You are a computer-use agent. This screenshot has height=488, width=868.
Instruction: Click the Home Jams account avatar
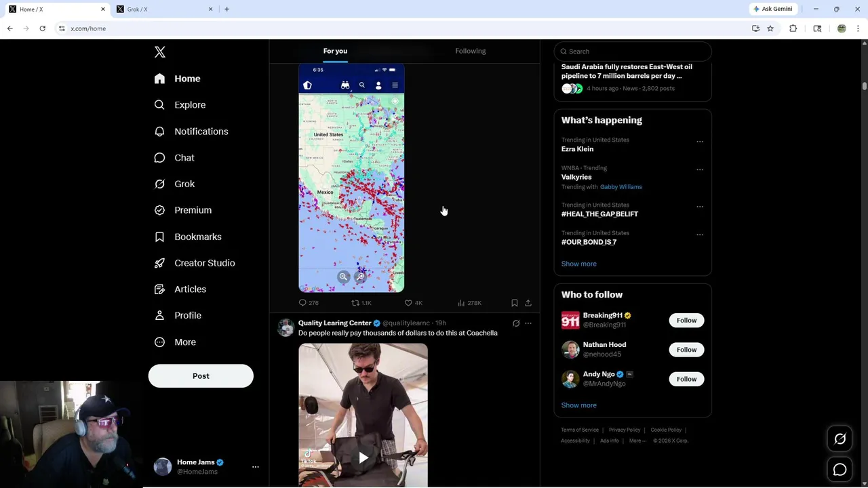pyautogui.click(x=163, y=467)
